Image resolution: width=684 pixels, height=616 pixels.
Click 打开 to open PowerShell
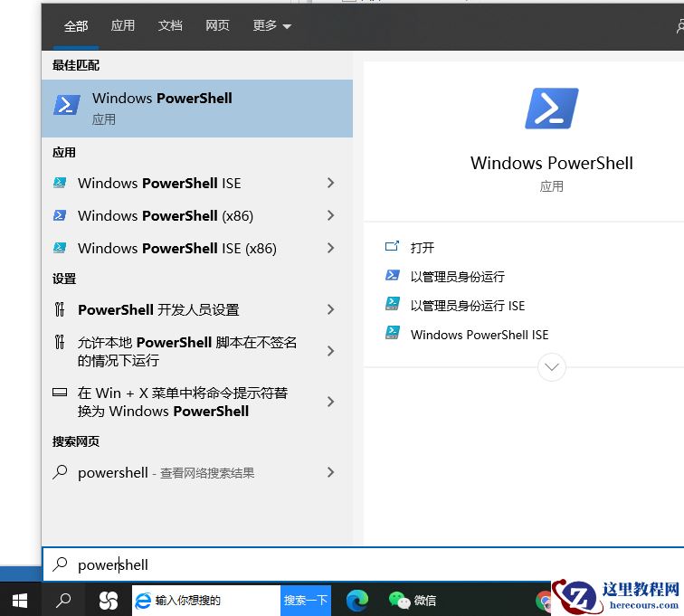pyautogui.click(x=423, y=247)
